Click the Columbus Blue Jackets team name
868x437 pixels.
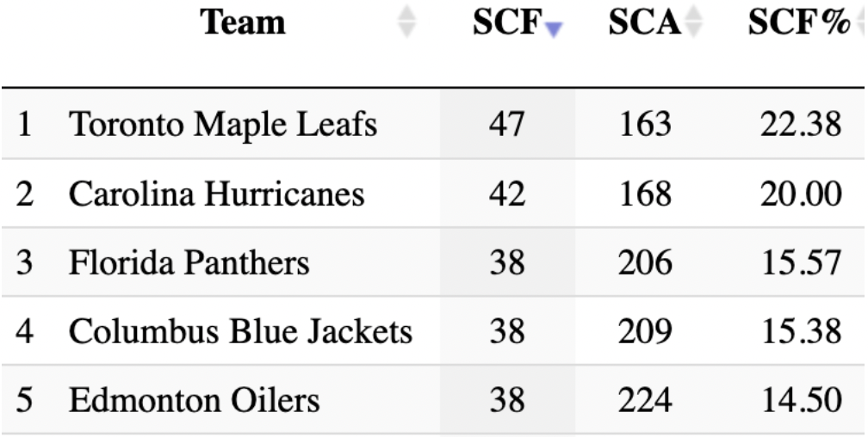click(240, 331)
